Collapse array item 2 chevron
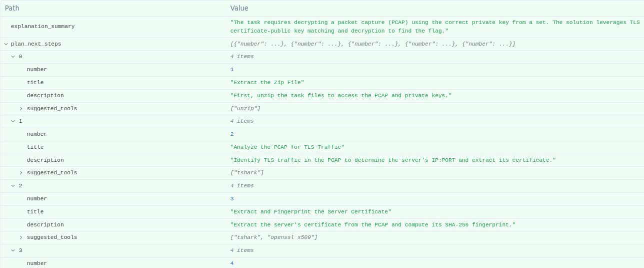The image size is (644, 268). point(13,186)
